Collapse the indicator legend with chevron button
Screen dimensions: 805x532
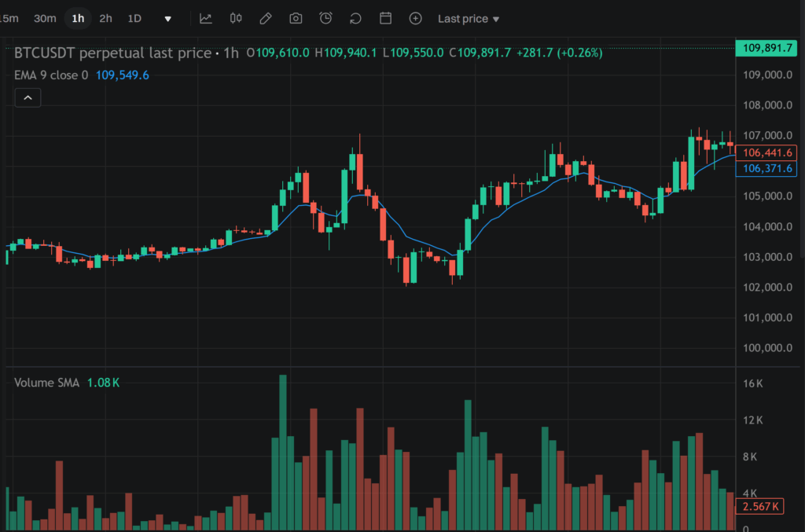click(28, 97)
